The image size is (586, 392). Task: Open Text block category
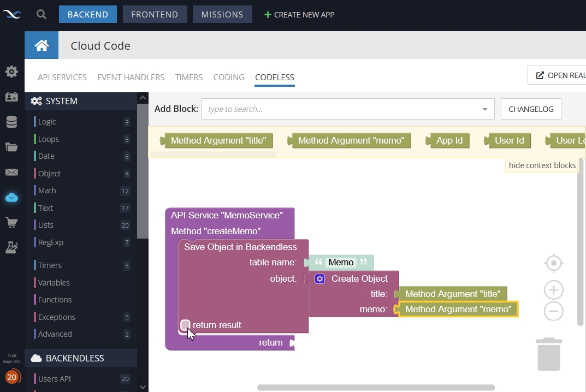(81, 208)
